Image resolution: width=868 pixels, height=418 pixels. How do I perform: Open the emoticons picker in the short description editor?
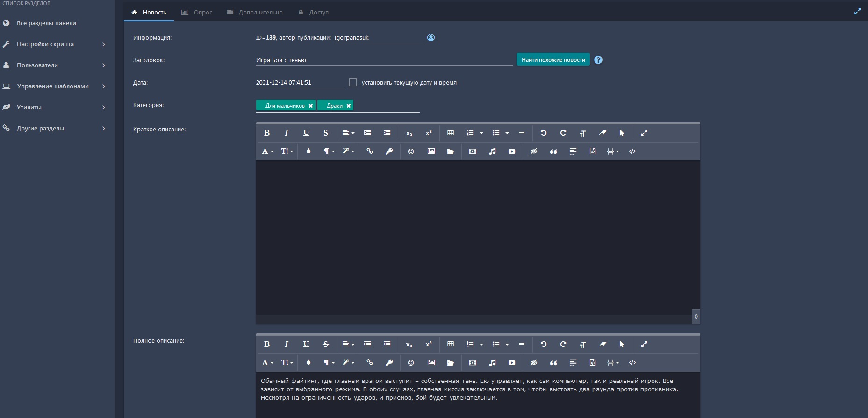point(411,151)
